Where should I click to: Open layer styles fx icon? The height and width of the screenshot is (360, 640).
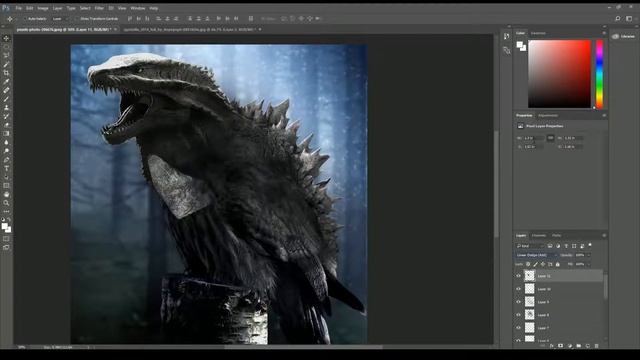coord(552,346)
